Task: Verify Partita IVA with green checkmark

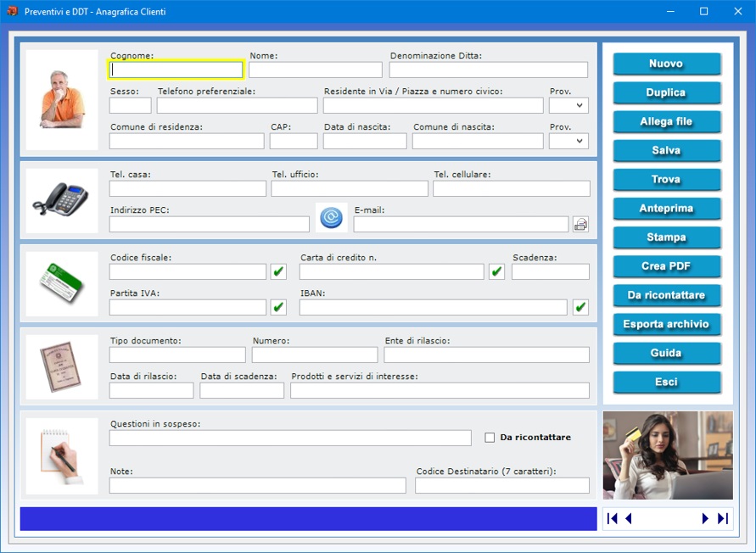Action: 278,307
